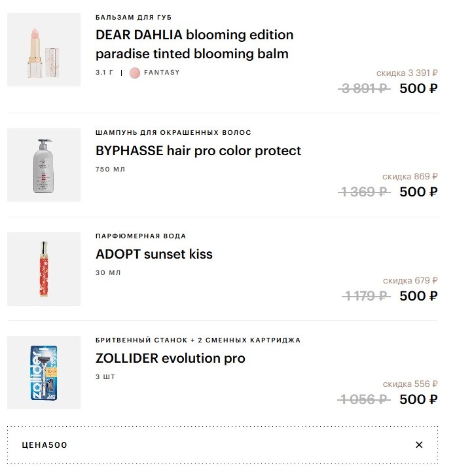Click 'Шампунь для окрашенных волос' category label
Image resolution: width=455 pixels, height=476 pixels.
[x=173, y=133]
